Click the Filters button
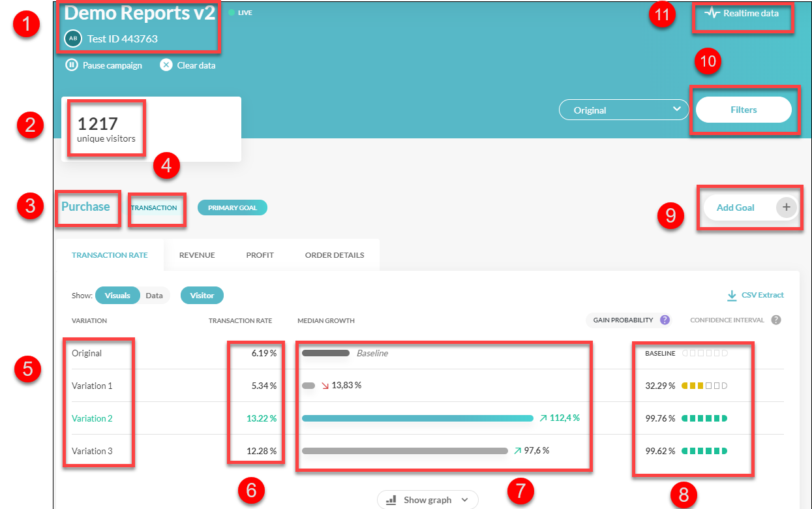The width and height of the screenshot is (812, 509). pos(744,110)
